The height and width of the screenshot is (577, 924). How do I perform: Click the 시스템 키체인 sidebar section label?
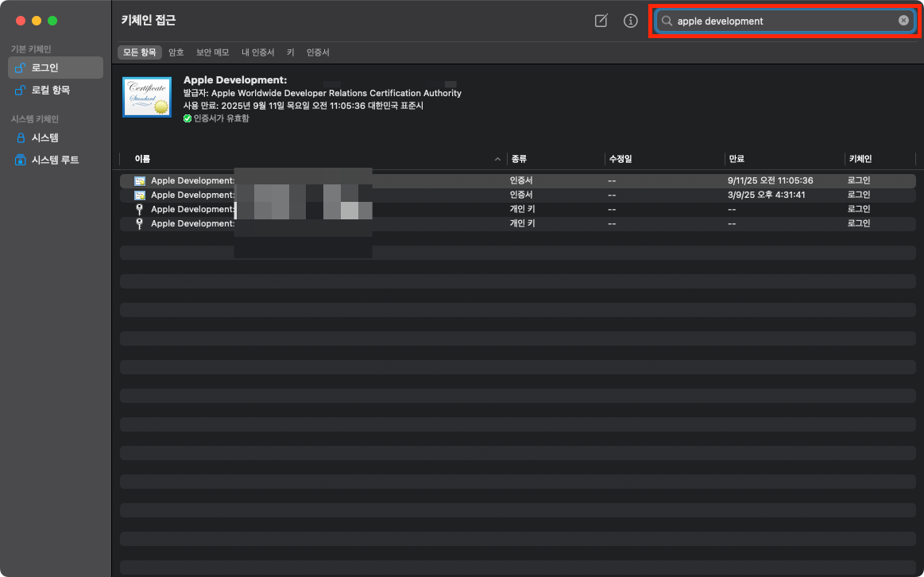[x=35, y=119]
